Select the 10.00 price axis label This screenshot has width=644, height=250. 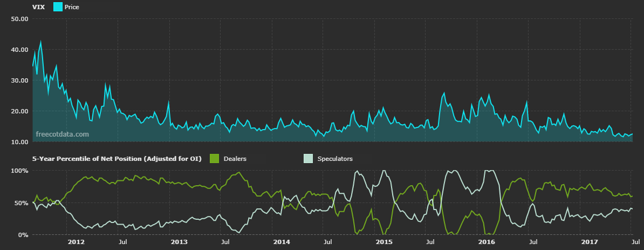coord(20,142)
